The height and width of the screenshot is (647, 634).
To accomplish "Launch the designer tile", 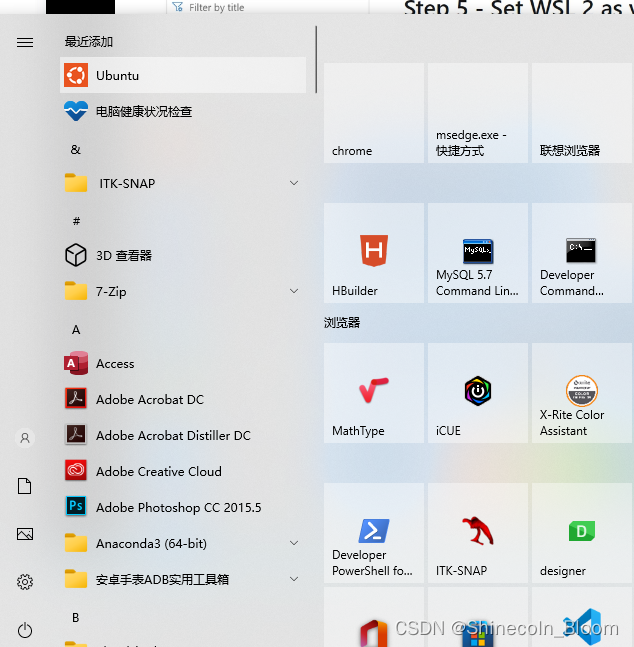I will (582, 533).
